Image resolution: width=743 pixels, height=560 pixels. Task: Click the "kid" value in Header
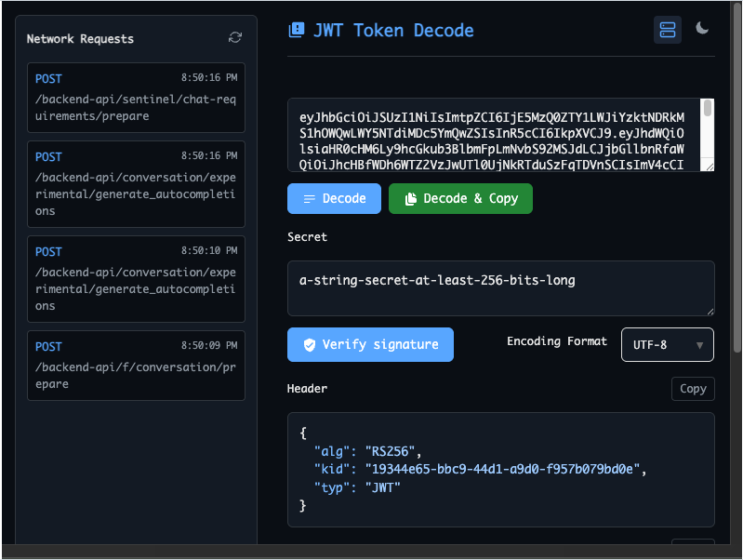pos(502,470)
